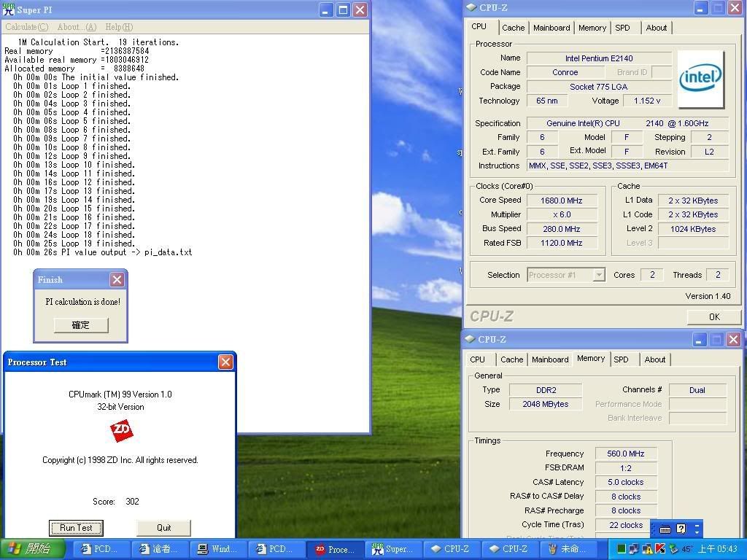Click the red K antivirus tray icon

[660, 549]
